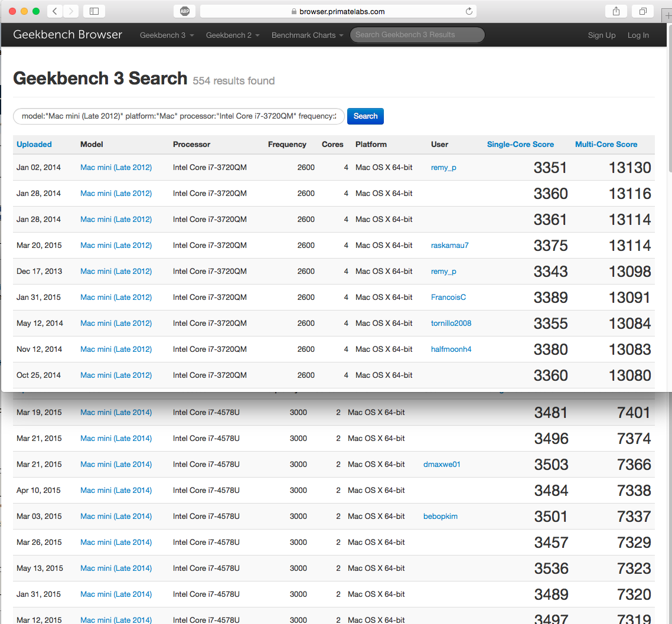
Task: Focus the Search Geekbench 3 Results field
Action: pos(417,35)
